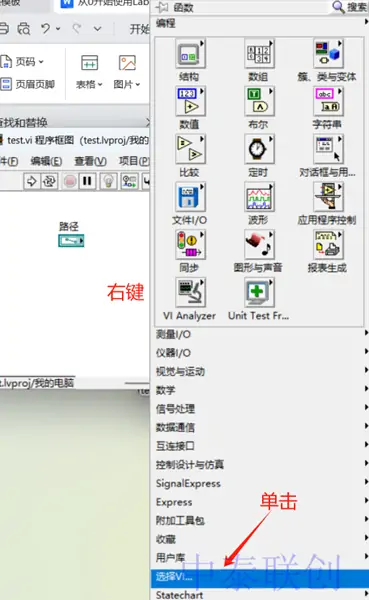
Task: Open the 编辑(E) menu in LabVIEW
Action: click(46, 161)
